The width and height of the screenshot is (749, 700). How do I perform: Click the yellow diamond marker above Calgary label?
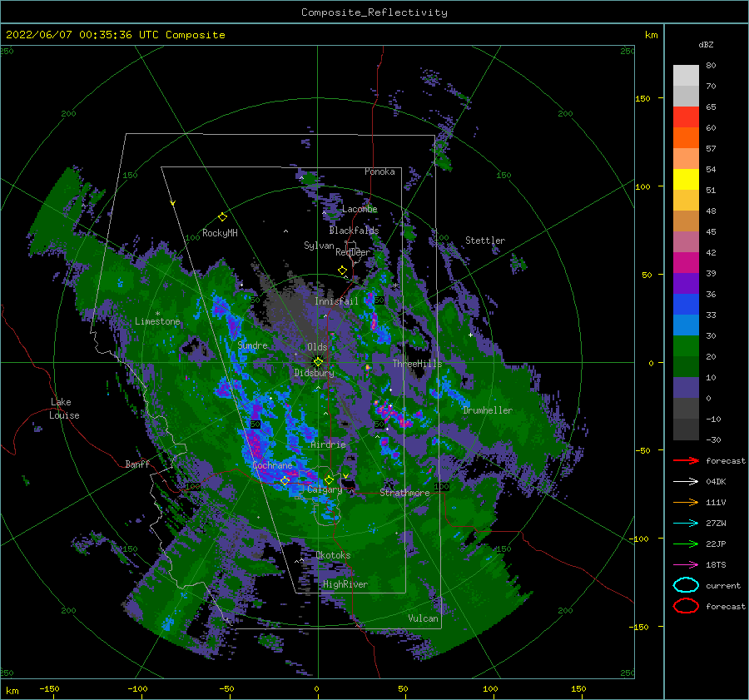pyautogui.click(x=329, y=479)
